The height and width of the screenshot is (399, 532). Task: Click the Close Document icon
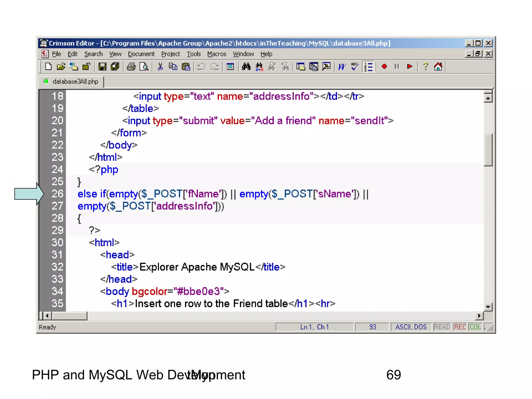(x=86, y=67)
